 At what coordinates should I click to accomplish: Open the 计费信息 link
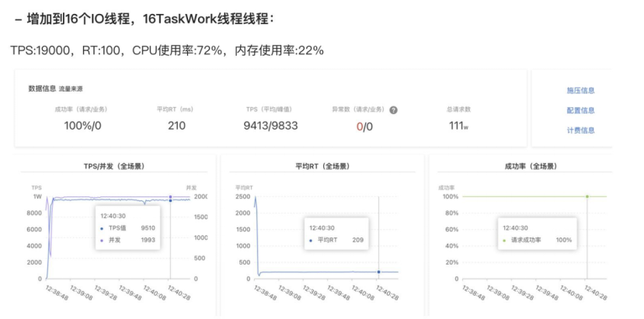pyautogui.click(x=581, y=130)
